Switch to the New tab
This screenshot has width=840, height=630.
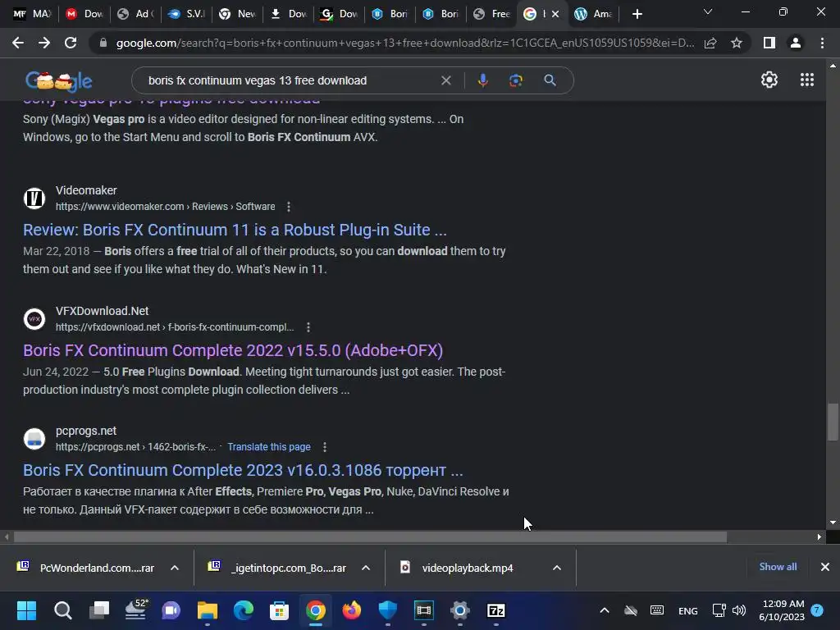click(237, 14)
